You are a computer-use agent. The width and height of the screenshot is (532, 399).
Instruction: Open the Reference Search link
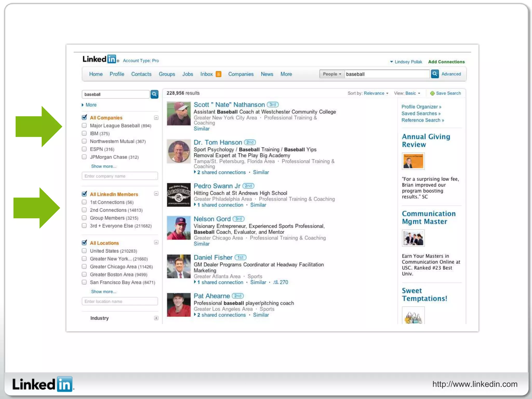click(423, 120)
